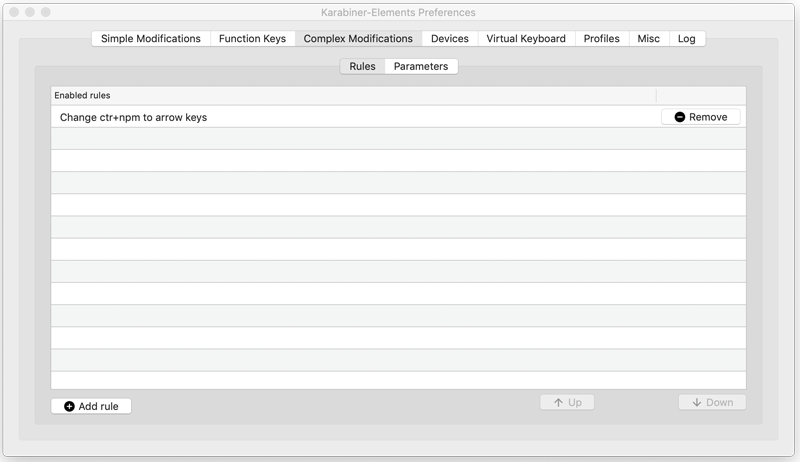The width and height of the screenshot is (800, 462).
Task: Close the Karabiner-Elements Preferences window
Action: pyautogui.click(x=14, y=12)
